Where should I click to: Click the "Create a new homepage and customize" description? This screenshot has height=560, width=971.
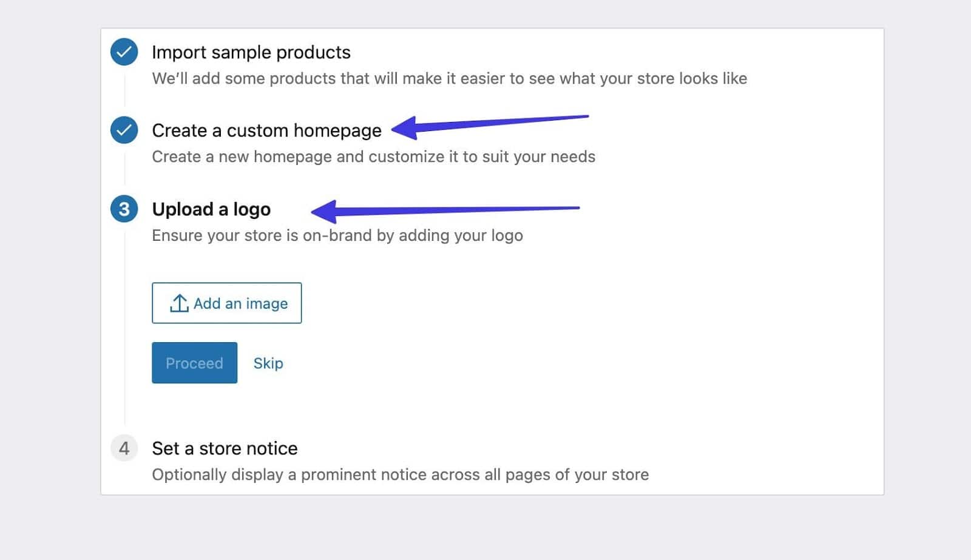[x=373, y=157]
